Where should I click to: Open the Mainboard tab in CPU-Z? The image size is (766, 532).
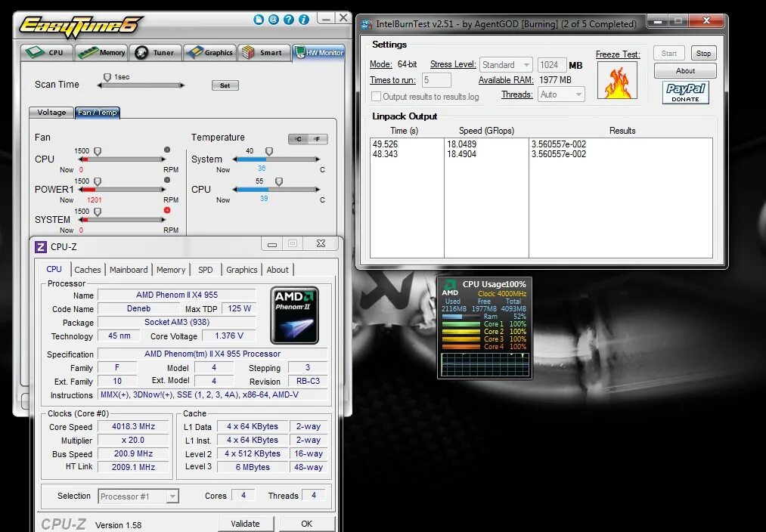pyautogui.click(x=129, y=270)
